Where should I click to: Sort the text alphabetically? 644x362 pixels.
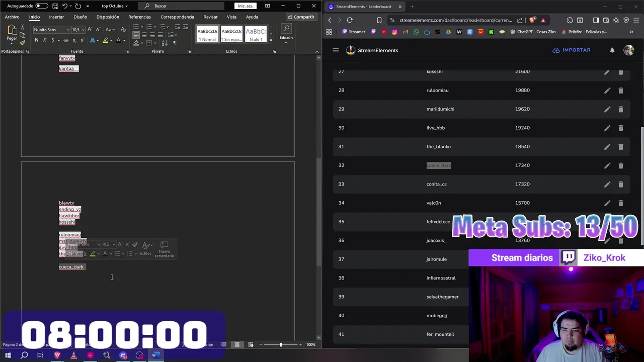click(x=165, y=43)
